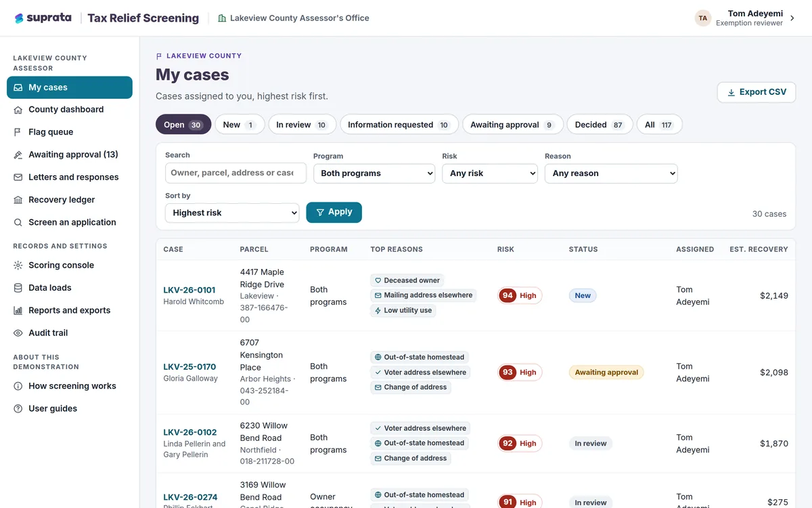Switch to the Information requested tab

click(x=399, y=125)
